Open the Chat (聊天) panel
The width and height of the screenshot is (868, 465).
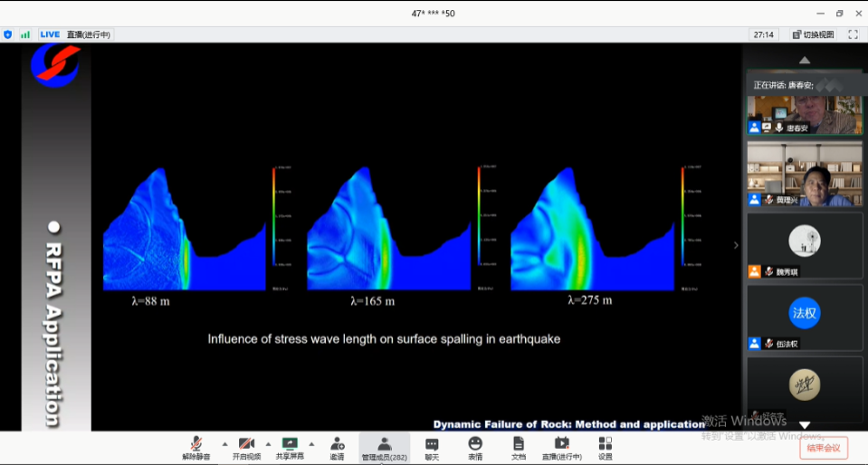pyautogui.click(x=432, y=447)
